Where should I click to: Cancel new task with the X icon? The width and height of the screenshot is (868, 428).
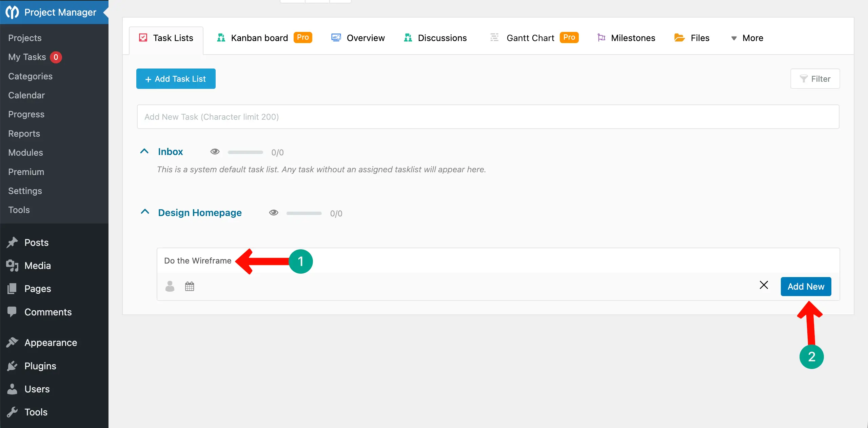click(x=764, y=285)
